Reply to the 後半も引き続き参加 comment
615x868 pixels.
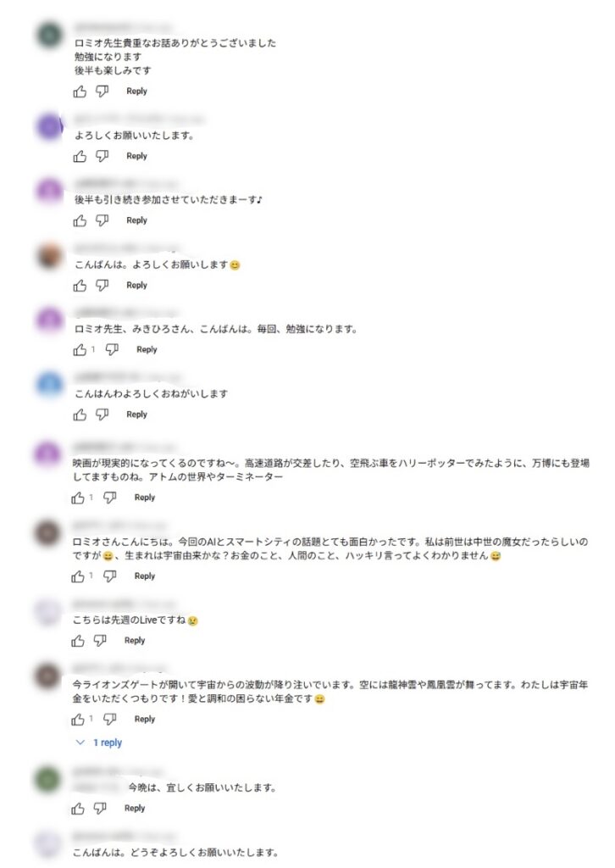tap(136, 220)
